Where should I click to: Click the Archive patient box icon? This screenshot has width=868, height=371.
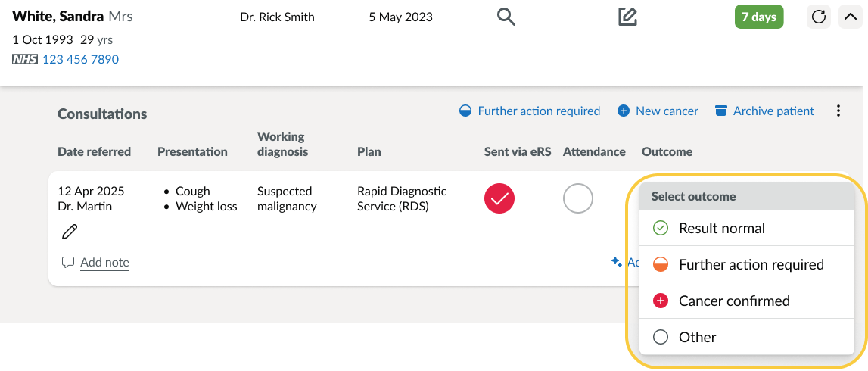click(720, 111)
